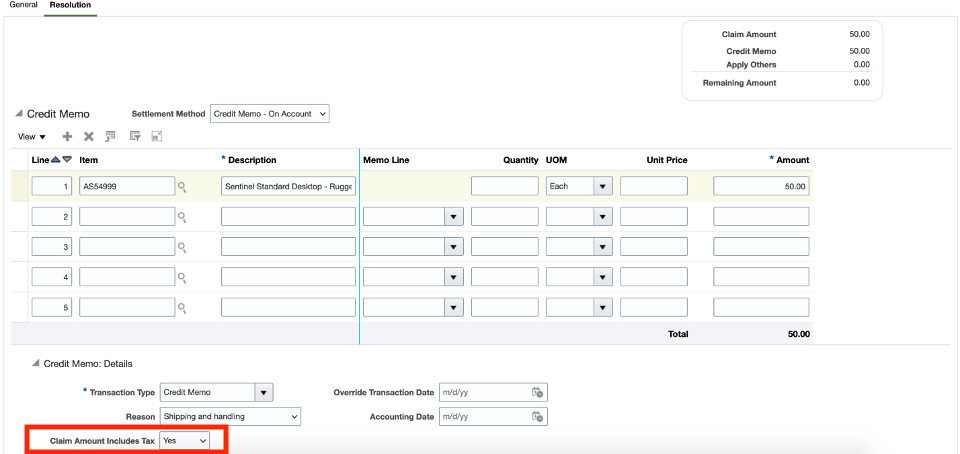Click the Memo Line column header
Viewport: 960px width, 454px height.
(x=386, y=160)
